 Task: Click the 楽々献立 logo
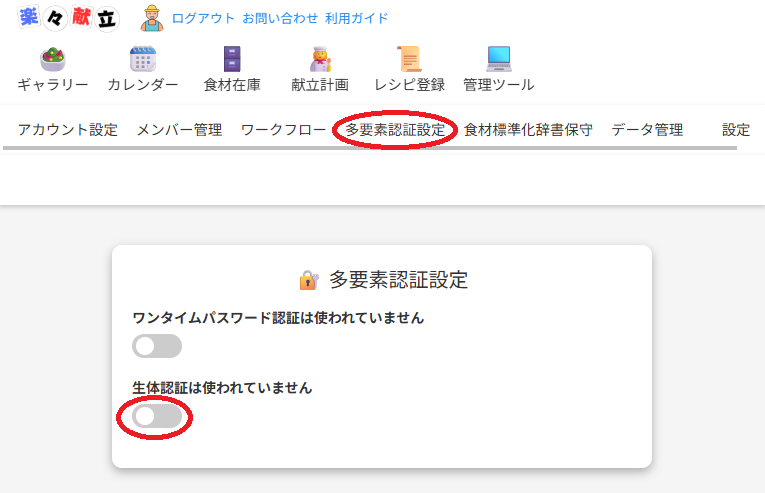[x=68, y=18]
